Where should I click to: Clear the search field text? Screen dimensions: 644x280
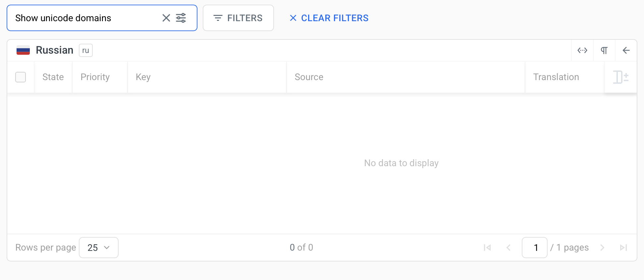pyautogui.click(x=166, y=18)
